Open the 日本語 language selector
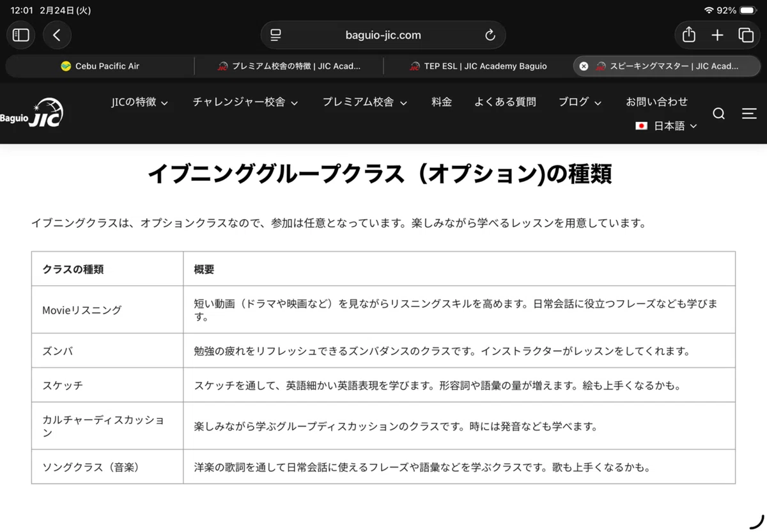This screenshot has height=532, width=767. tap(666, 126)
